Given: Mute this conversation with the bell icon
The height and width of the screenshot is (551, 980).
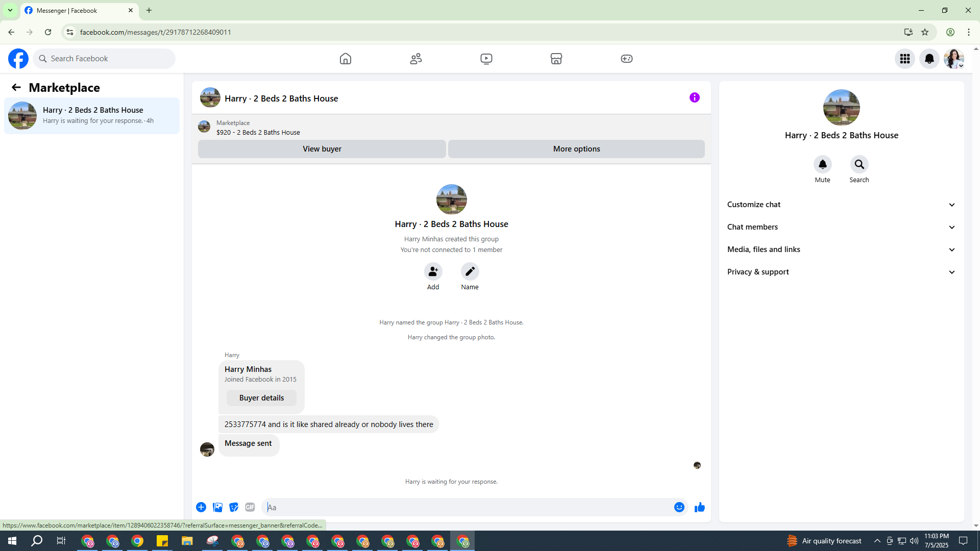Looking at the screenshot, I should click(x=822, y=164).
